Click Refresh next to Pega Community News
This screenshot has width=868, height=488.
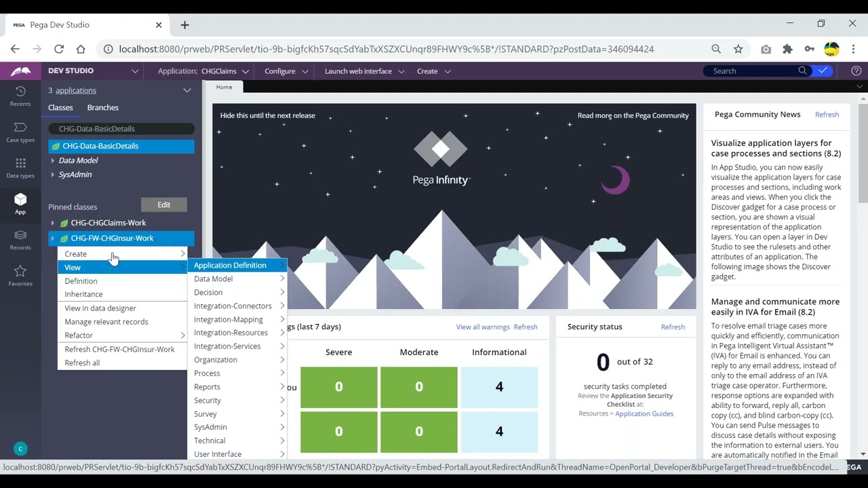[827, 115]
